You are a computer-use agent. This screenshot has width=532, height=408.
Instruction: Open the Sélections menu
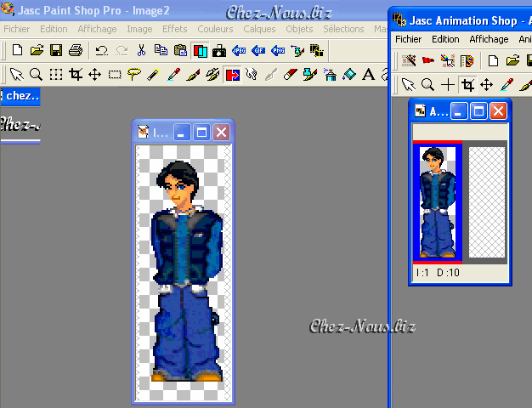343,29
